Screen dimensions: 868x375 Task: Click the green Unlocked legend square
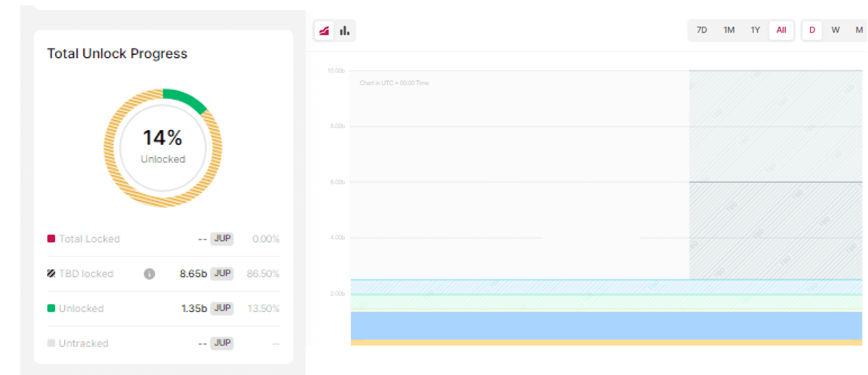click(x=51, y=308)
